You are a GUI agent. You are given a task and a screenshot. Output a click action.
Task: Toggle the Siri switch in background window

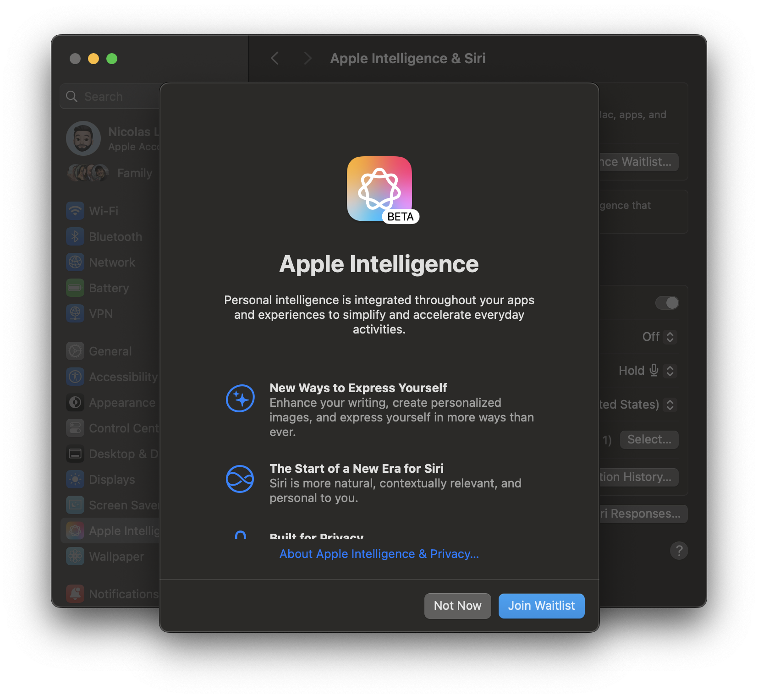click(667, 303)
